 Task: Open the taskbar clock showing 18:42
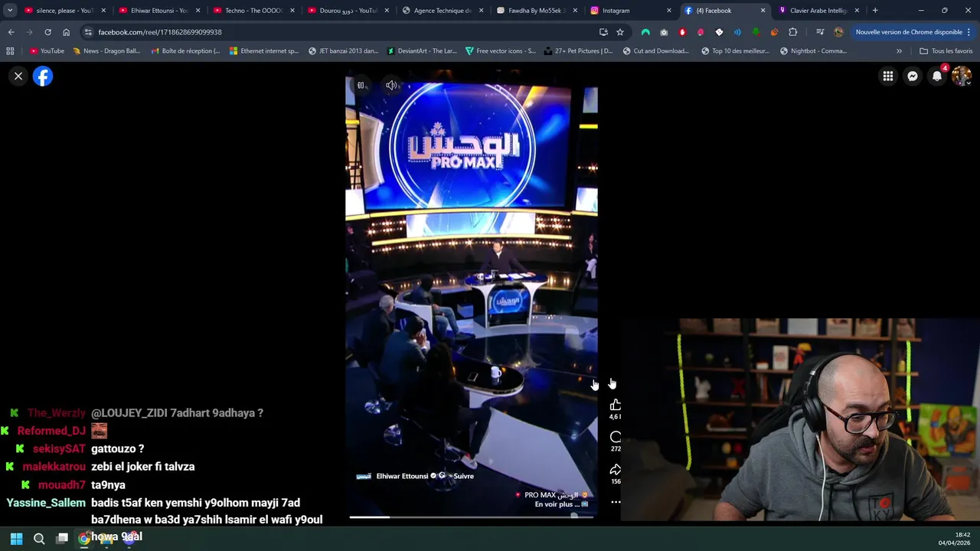956,539
